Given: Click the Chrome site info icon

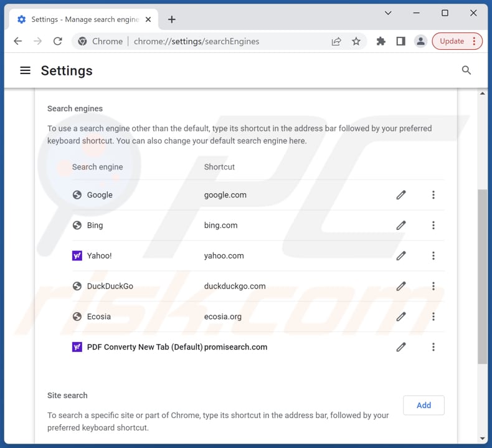Looking at the screenshot, I should click(x=83, y=41).
